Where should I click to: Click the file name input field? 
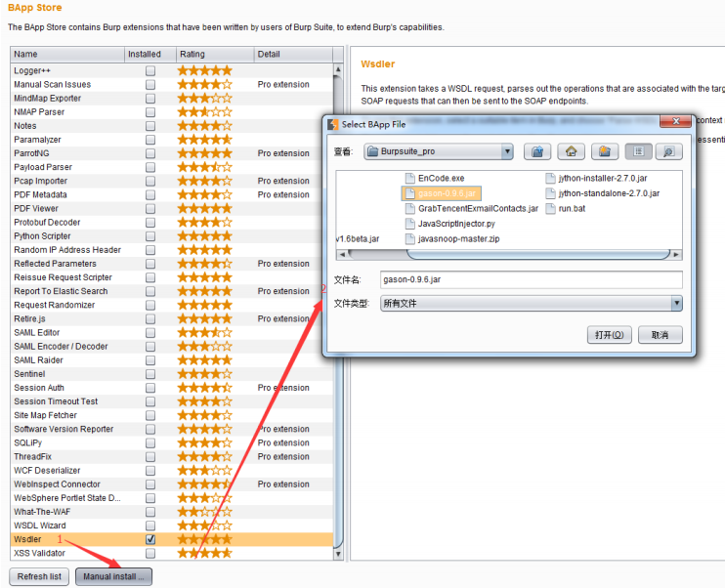532,279
